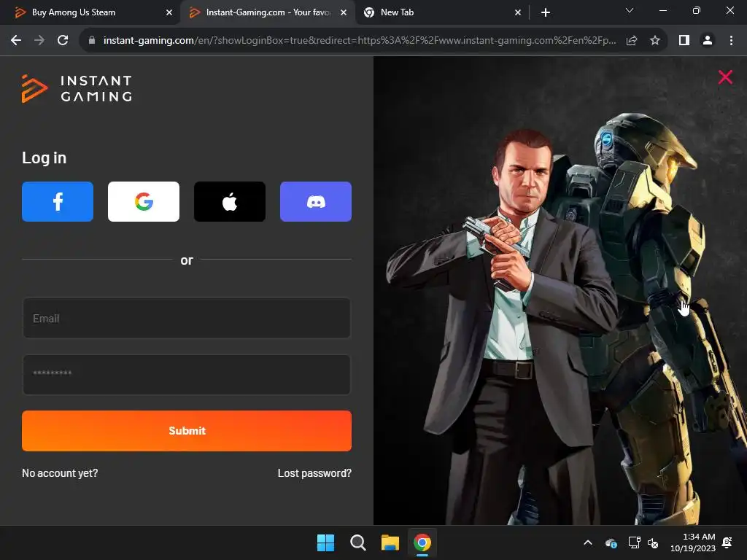The height and width of the screenshot is (560, 747).
Task: Open the notifications bell icon
Action: click(727, 542)
